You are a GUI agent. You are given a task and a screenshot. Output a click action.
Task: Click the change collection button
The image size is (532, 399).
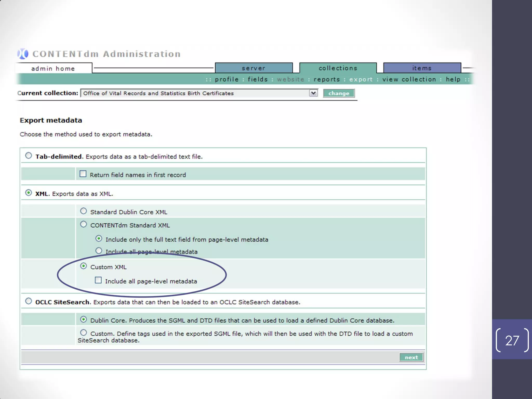pos(338,93)
